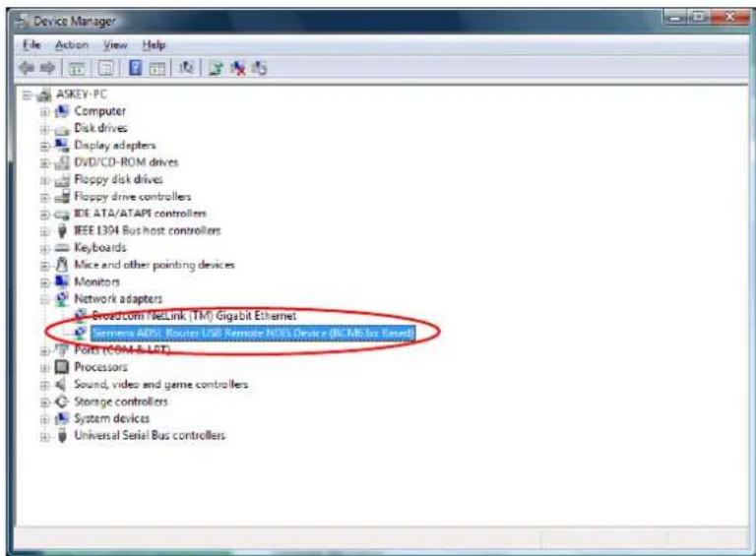This screenshot has height=556, width=756.
Task: Minimize the Device Manager window
Action: [675, 18]
